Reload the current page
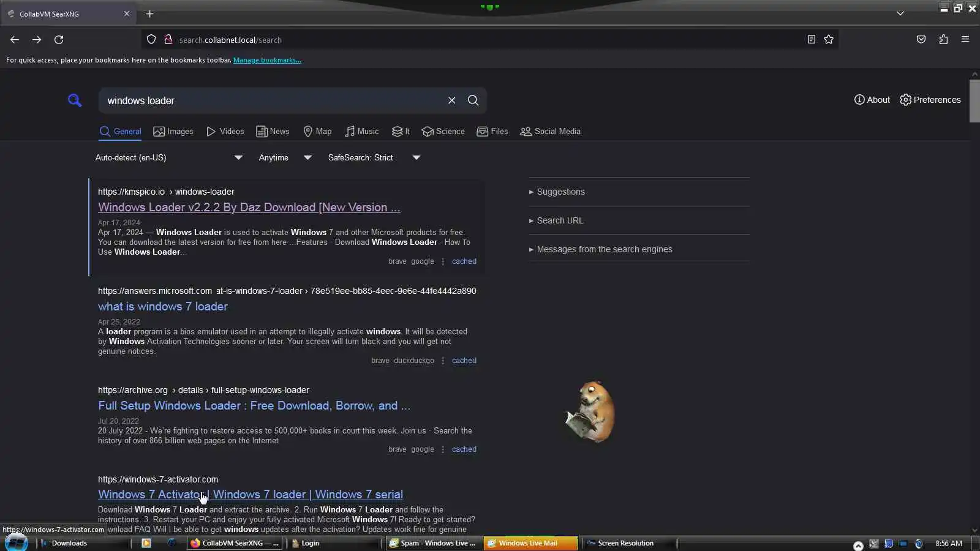980x551 pixels. point(59,40)
